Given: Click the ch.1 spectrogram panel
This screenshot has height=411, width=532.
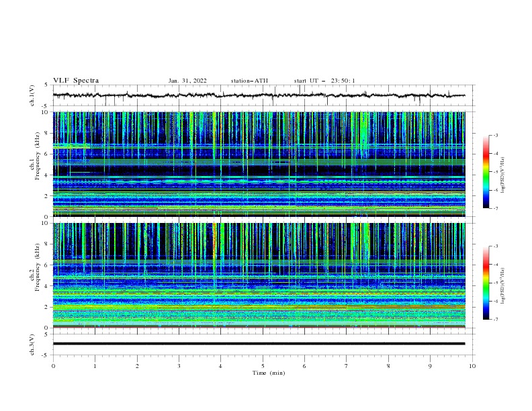Looking at the screenshot, I should (x=259, y=164).
